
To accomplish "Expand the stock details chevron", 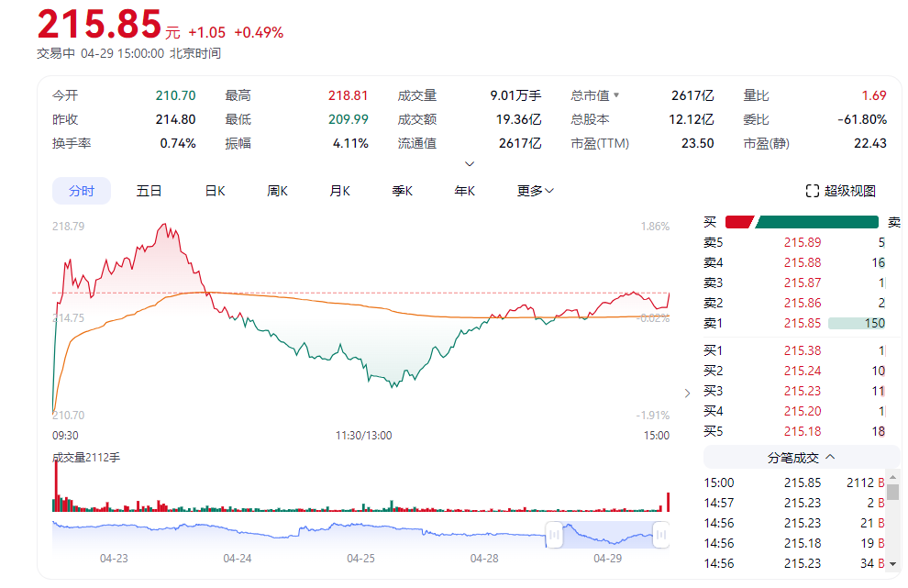I will tap(470, 164).
